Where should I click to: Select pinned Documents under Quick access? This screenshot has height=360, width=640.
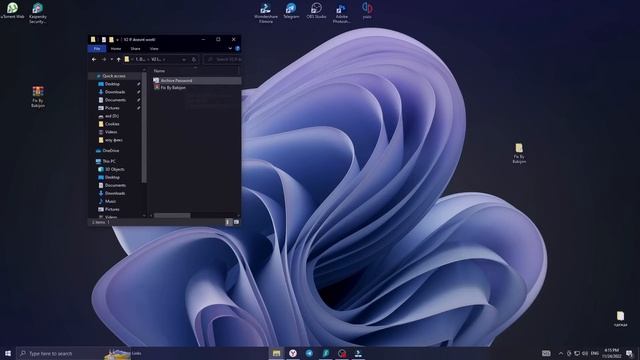pos(115,100)
